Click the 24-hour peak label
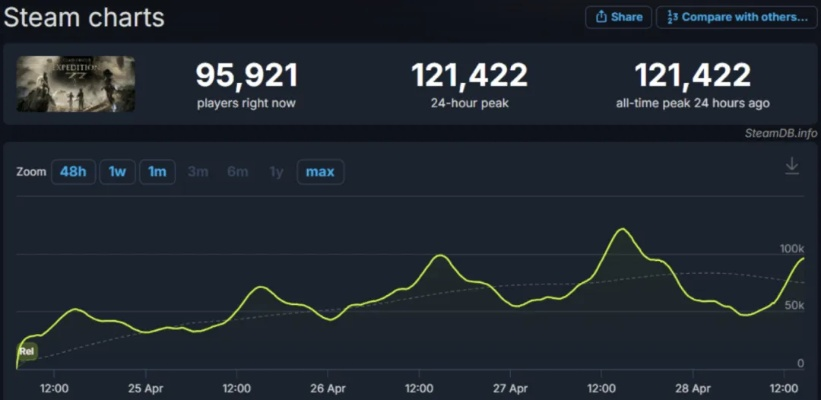The image size is (821, 400). coord(470,103)
